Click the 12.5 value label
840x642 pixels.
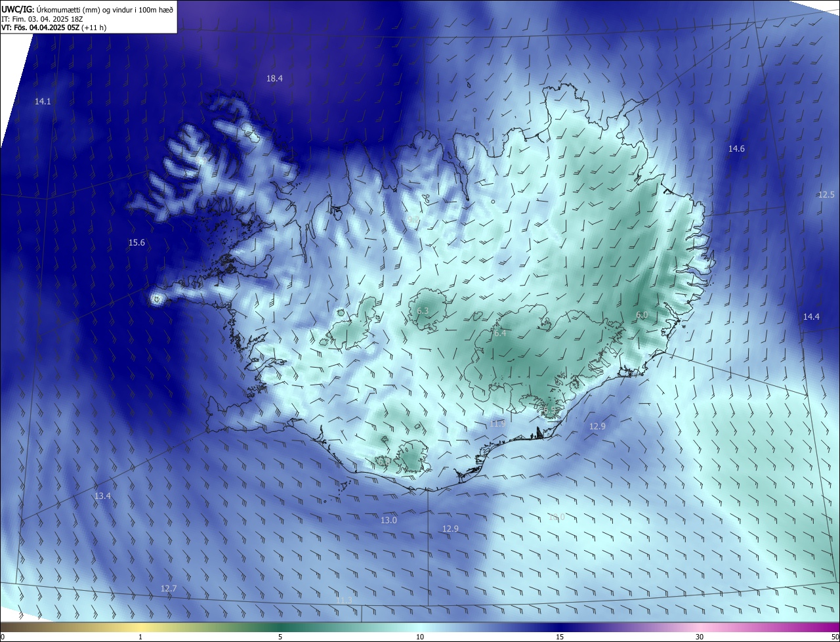(826, 195)
